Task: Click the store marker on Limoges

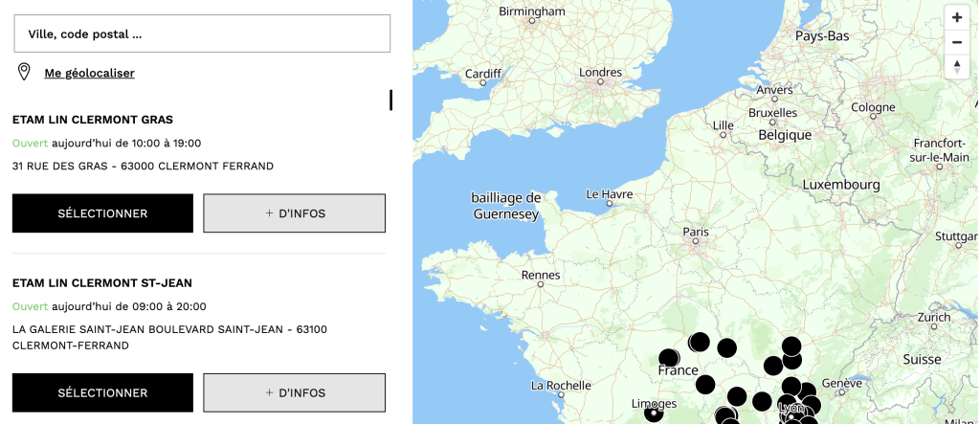Action: (654, 413)
